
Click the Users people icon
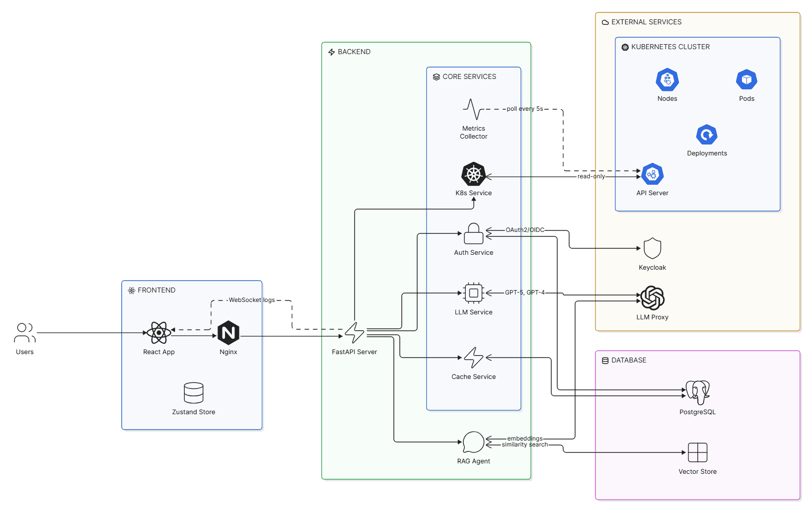click(x=25, y=333)
